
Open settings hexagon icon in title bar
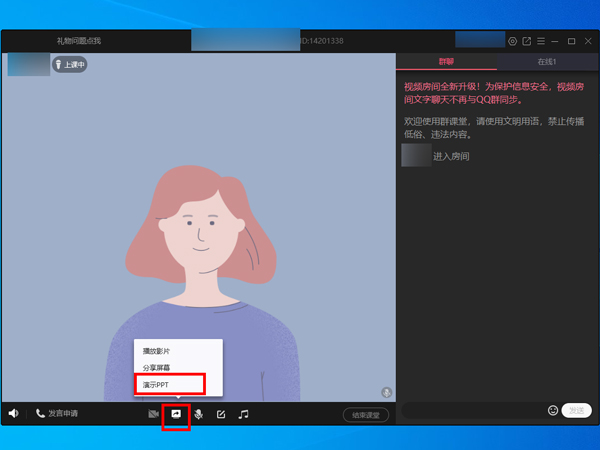[x=512, y=41]
